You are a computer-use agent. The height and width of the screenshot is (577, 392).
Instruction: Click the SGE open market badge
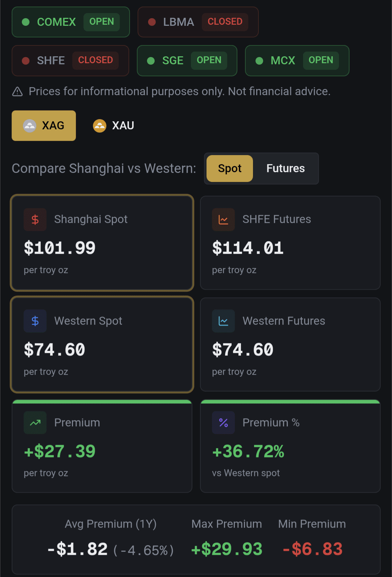(187, 61)
